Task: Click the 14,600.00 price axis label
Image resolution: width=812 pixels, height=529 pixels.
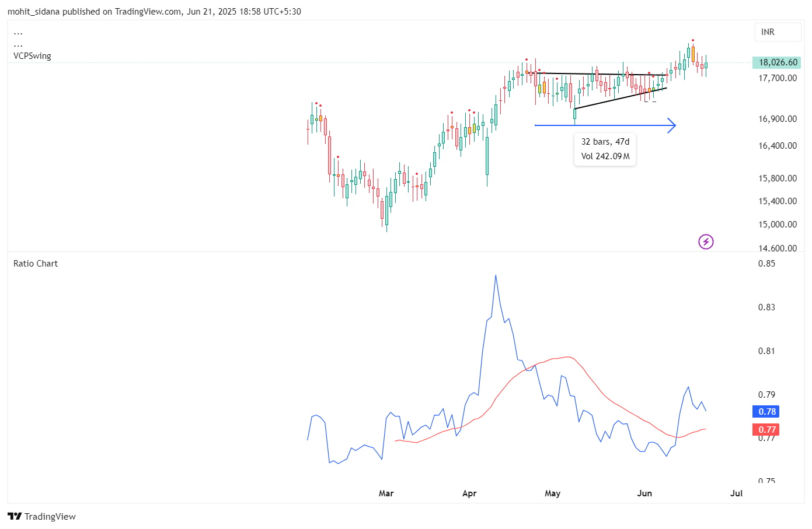Action: [x=778, y=248]
